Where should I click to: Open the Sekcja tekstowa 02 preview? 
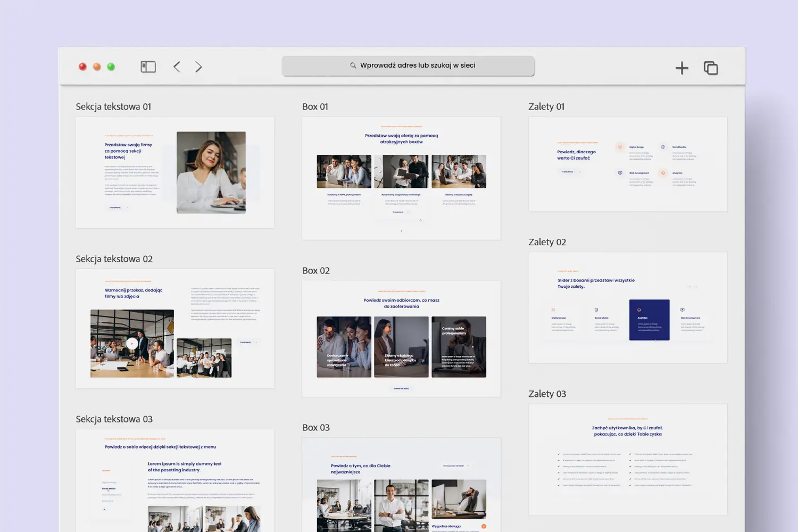coord(175,328)
